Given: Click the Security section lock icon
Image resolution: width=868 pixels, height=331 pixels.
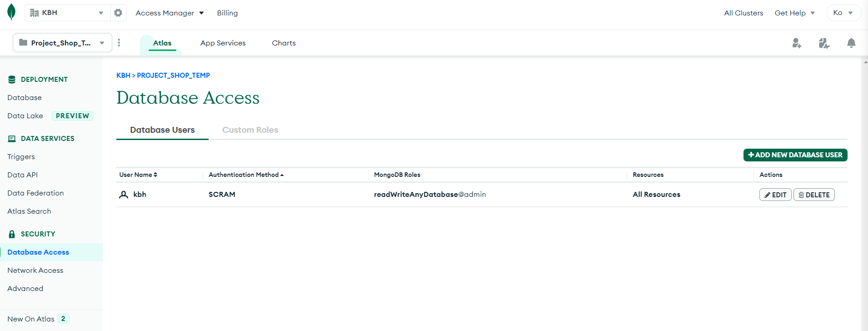Looking at the screenshot, I should (12, 234).
